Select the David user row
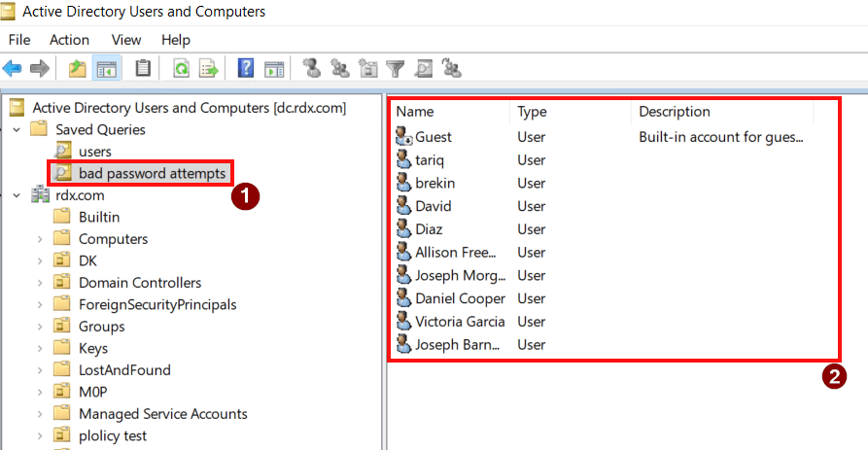This screenshot has width=868, height=450. (x=433, y=206)
